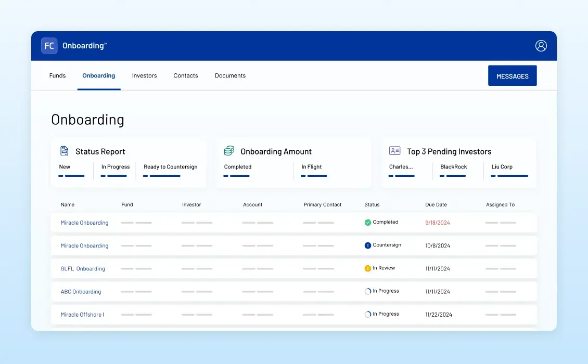This screenshot has height=364, width=588.
Task: Select the Documents tab
Action: (230, 76)
